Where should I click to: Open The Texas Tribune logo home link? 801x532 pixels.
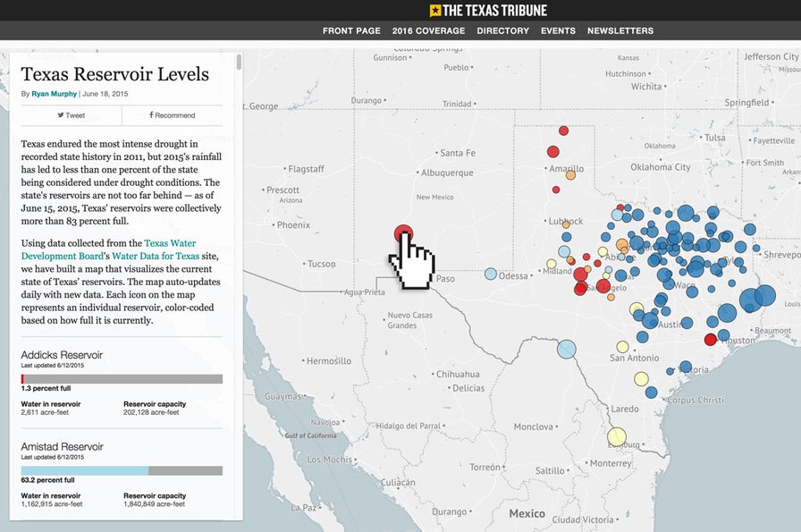tap(488, 10)
